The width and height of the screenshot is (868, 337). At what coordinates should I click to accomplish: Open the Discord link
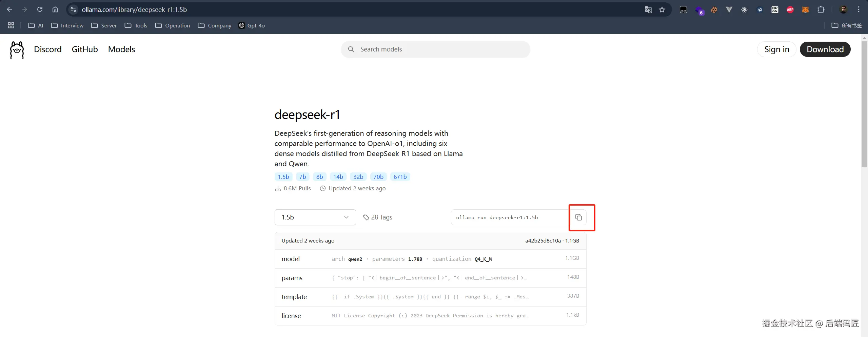tap(48, 49)
